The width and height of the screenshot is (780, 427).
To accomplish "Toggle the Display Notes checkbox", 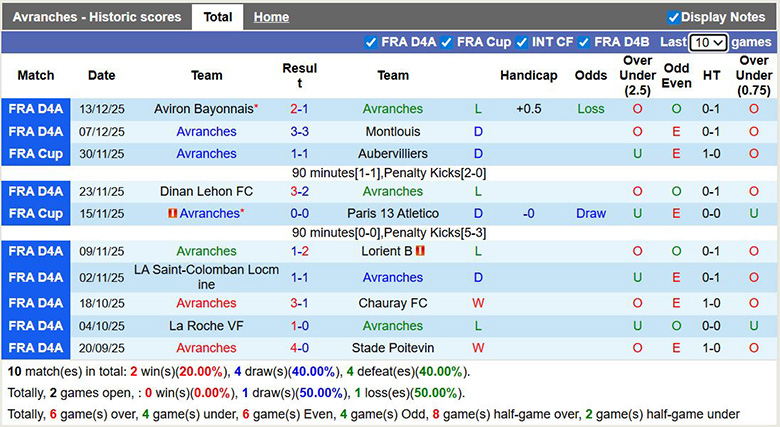I will click(x=674, y=17).
